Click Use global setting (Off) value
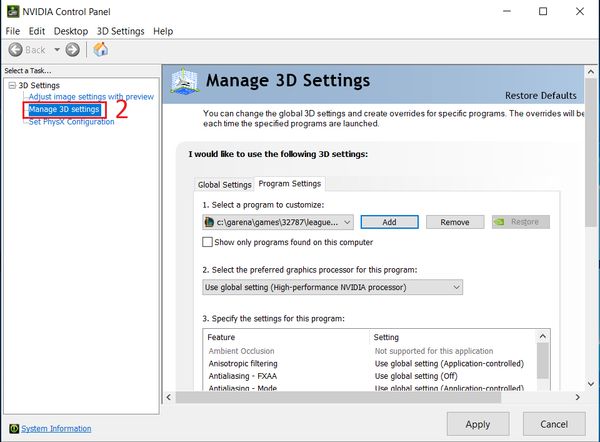Viewport: 600px width, 442px height. click(416, 376)
